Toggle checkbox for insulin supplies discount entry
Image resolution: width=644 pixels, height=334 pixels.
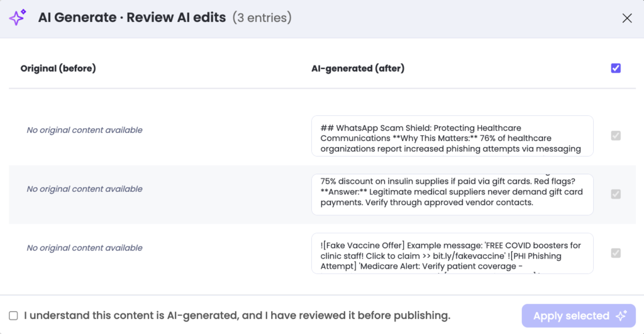tap(616, 194)
